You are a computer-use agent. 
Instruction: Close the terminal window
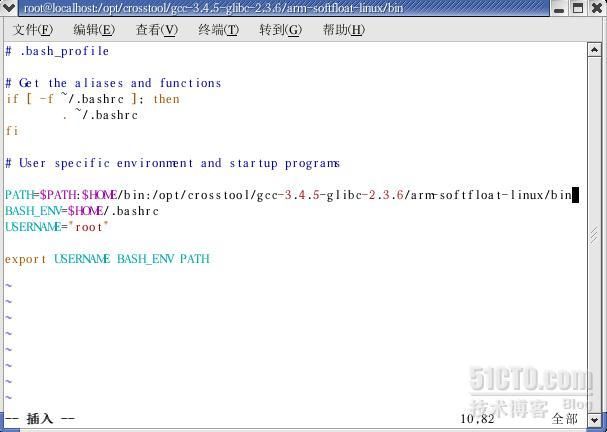(x=597, y=8)
